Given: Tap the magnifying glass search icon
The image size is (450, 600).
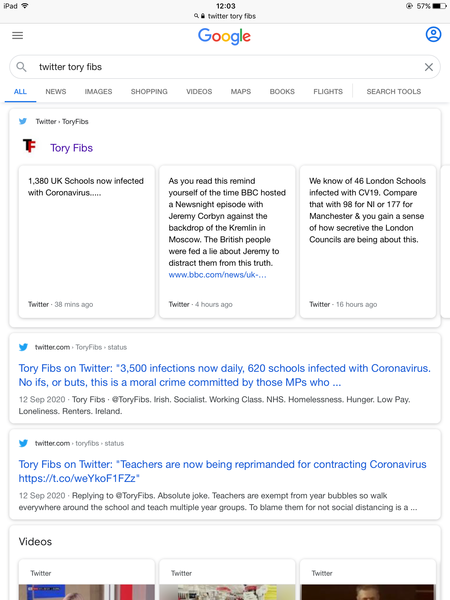Looking at the screenshot, I should (x=21, y=67).
